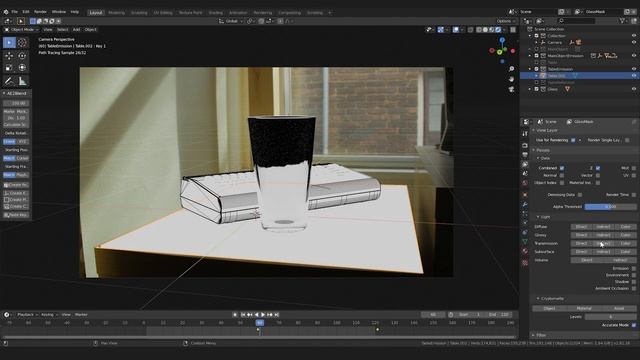Switch to the Modeling workspace tab

pos(116,13)
